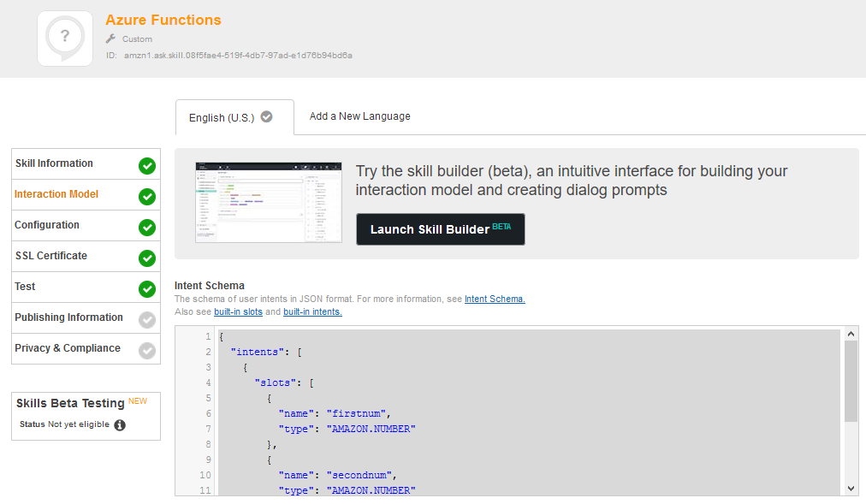
Task: Go to the Configuration section
Action: pyautogui.click(x=86, y=226)
